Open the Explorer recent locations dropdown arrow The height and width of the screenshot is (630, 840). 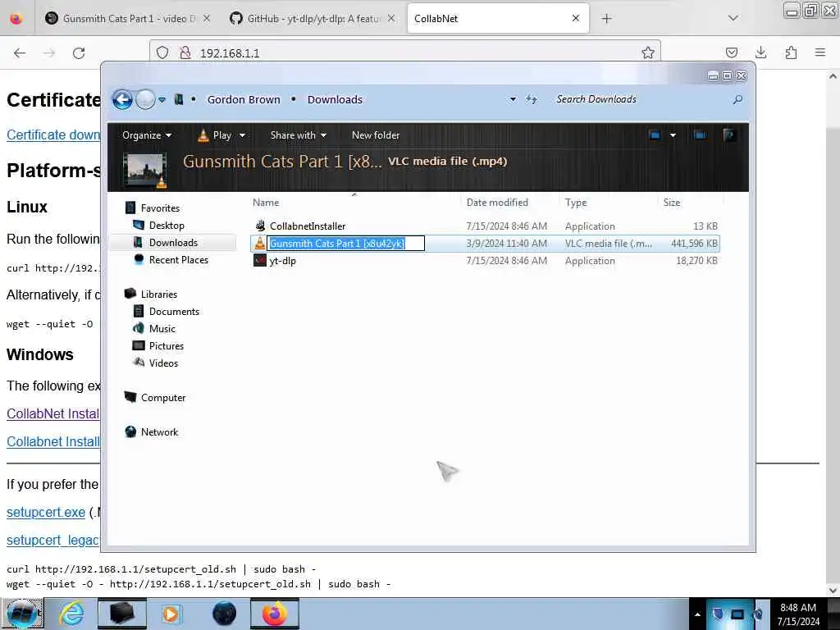162,99
